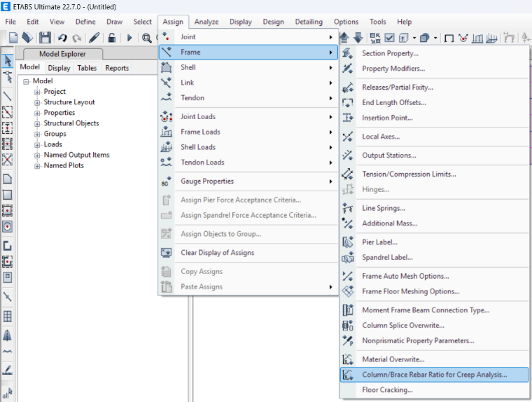Image resolution: width=532 pixels, height=402 pixels.
Task: Select the pointer tool in left toolbar
Action: coord(8,61)
